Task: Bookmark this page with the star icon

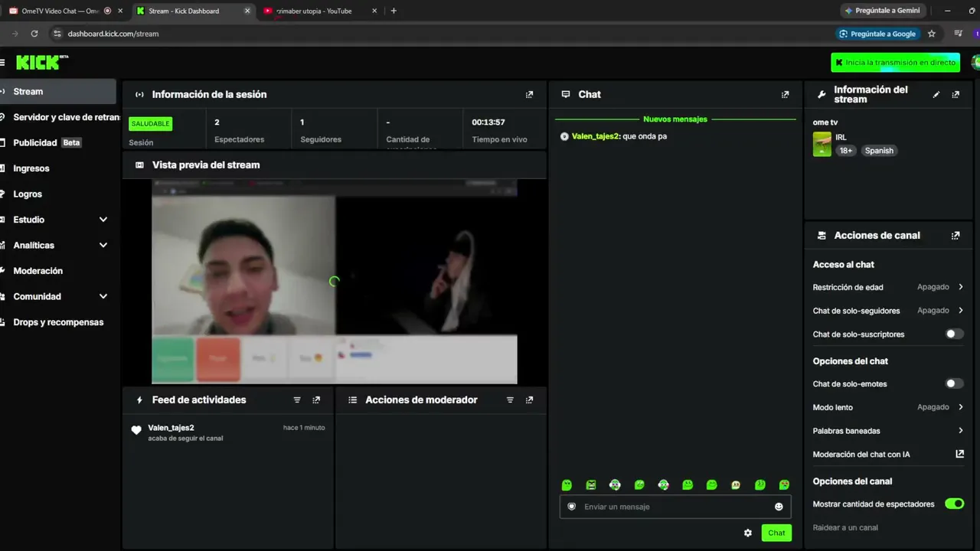Action: 932,34
